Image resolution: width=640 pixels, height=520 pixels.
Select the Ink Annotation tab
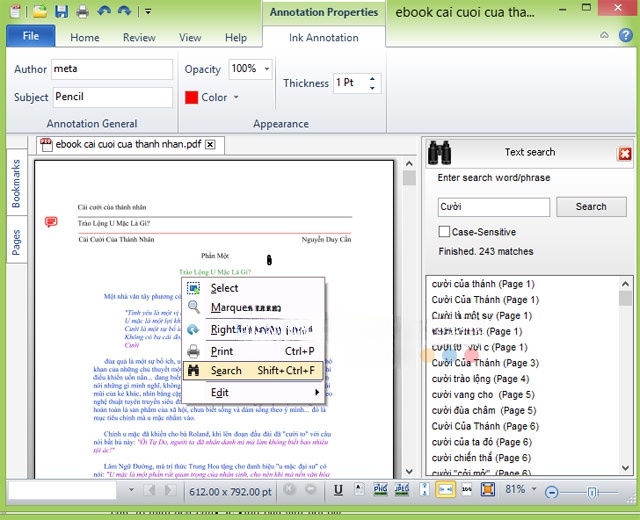[324, 38]
